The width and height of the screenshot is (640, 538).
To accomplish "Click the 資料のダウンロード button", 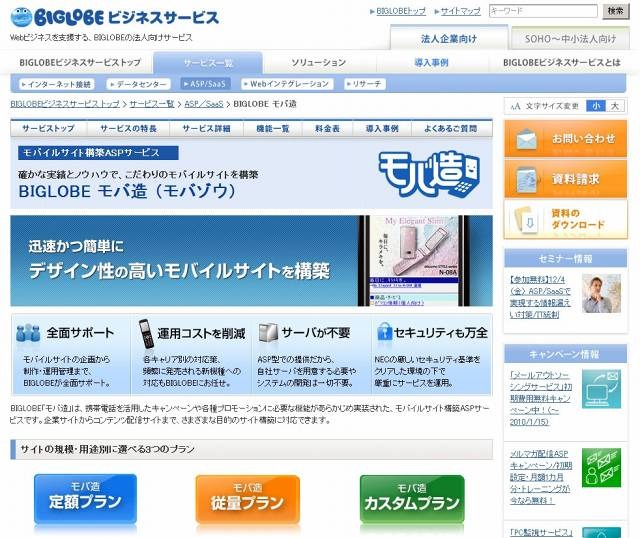I will pyautogui.click(x=566, y=220).
